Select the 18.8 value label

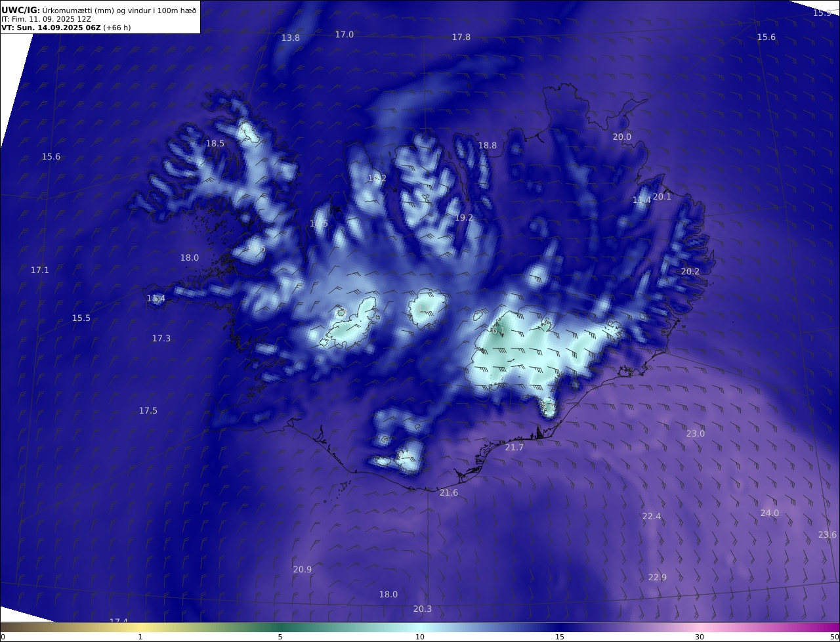pyautogui.click(x=488, y=146)
